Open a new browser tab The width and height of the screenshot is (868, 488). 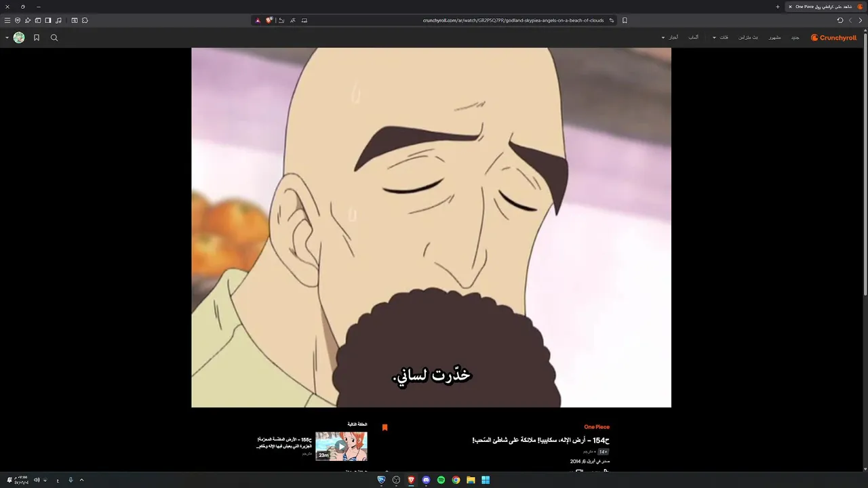(x=778, y=7)
